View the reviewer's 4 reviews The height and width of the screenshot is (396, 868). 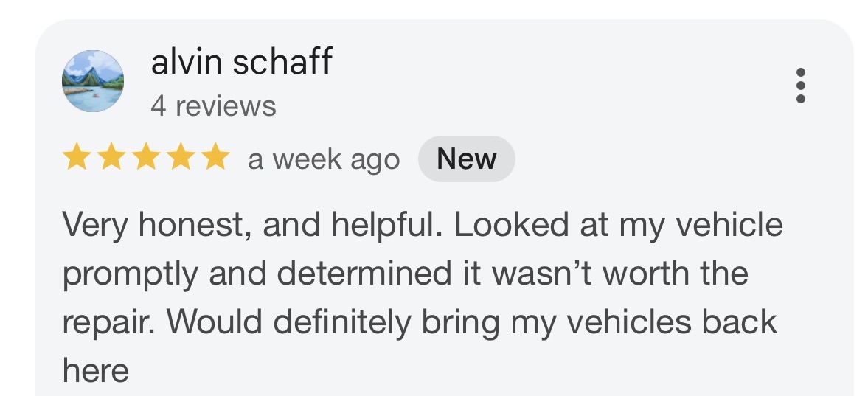213,106
